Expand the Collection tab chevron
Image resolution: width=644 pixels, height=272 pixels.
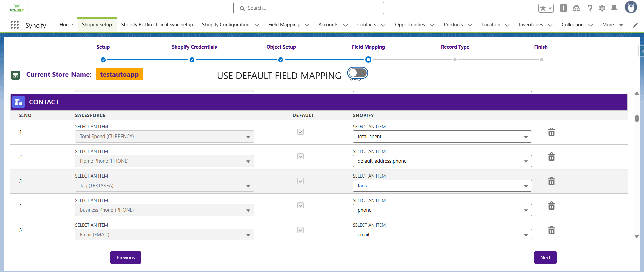pos(591,25)
